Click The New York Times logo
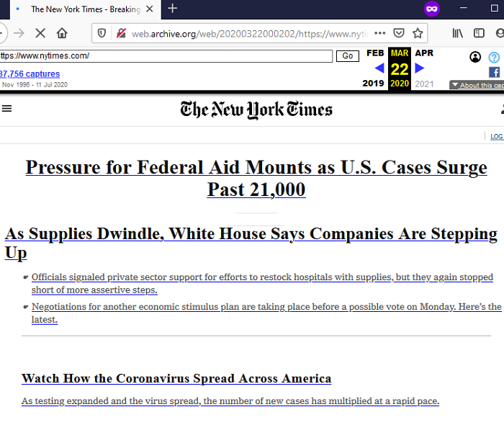 tap(256, 109)
